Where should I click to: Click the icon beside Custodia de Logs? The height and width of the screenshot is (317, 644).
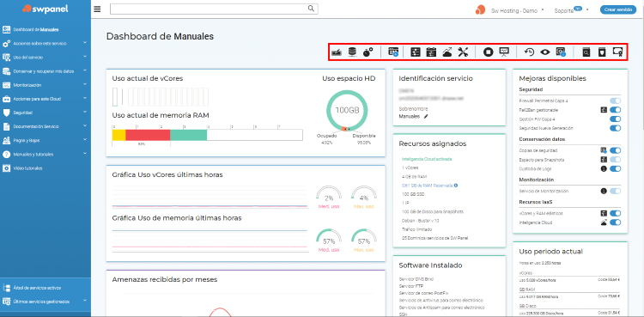coord(604,168)
